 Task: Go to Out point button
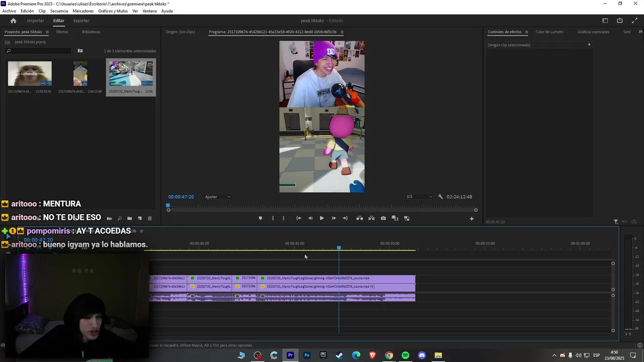tap(345, 218)
